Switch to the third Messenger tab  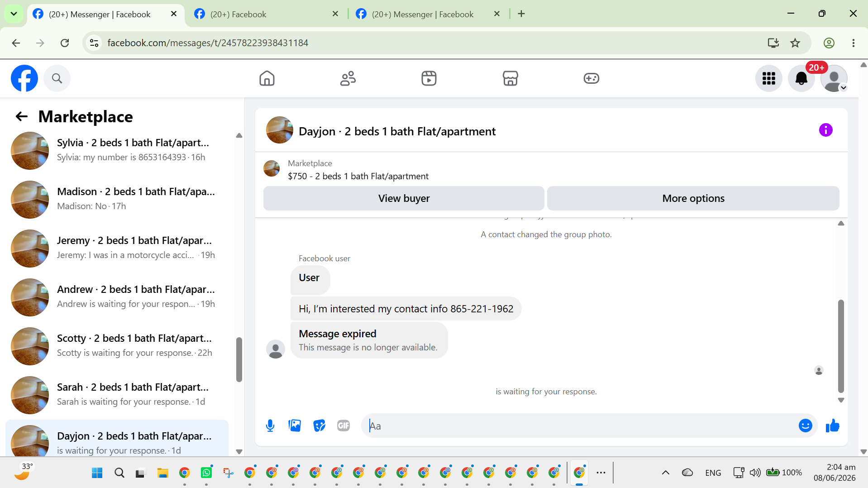tap(428, 14)
